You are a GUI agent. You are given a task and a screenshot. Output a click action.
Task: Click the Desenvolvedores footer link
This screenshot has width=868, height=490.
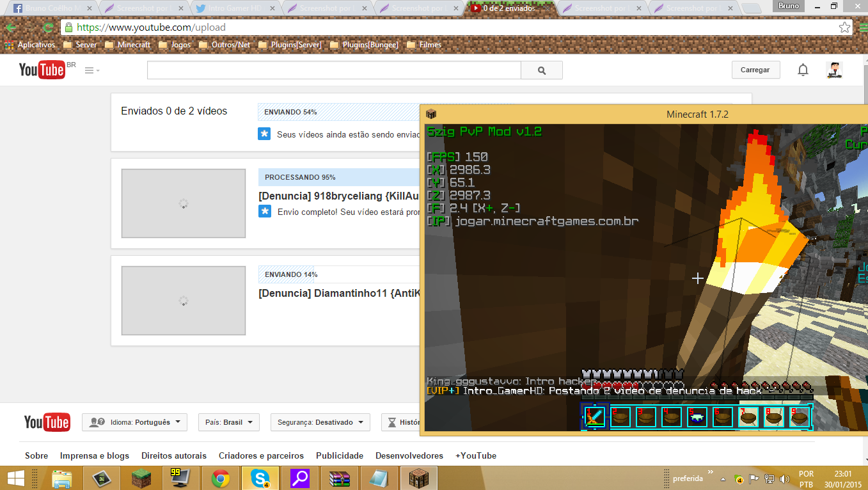tap(409, 456)
